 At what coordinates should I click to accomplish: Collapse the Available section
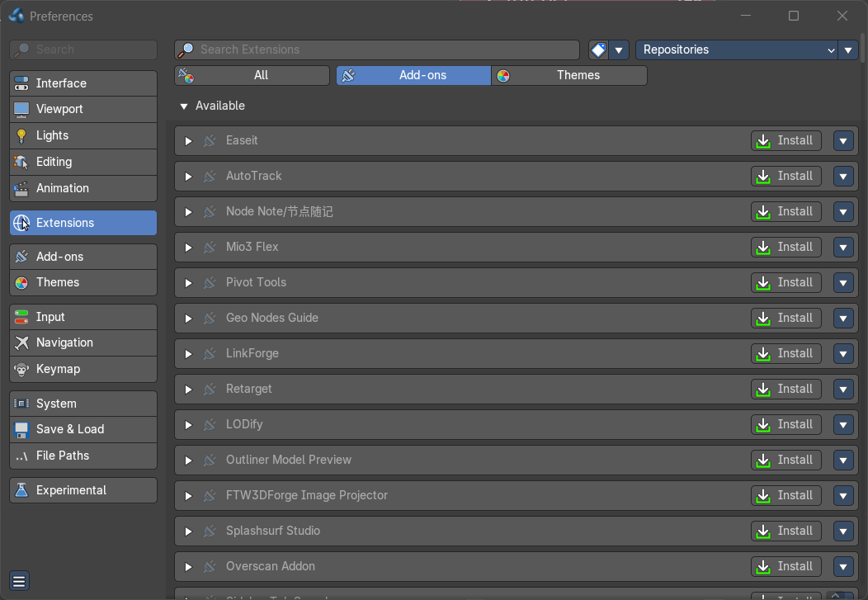(x=184, y=106)
